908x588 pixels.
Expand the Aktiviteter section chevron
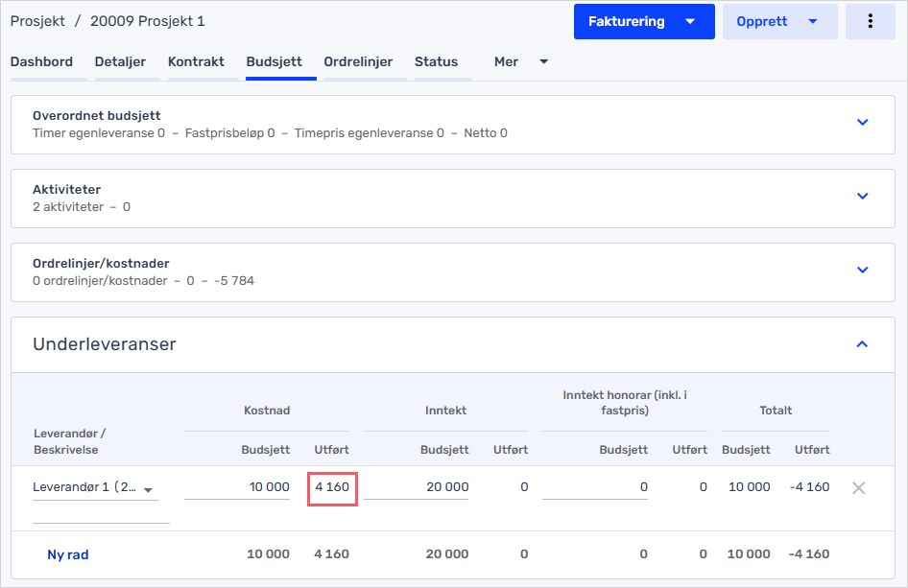coord(862,197)
